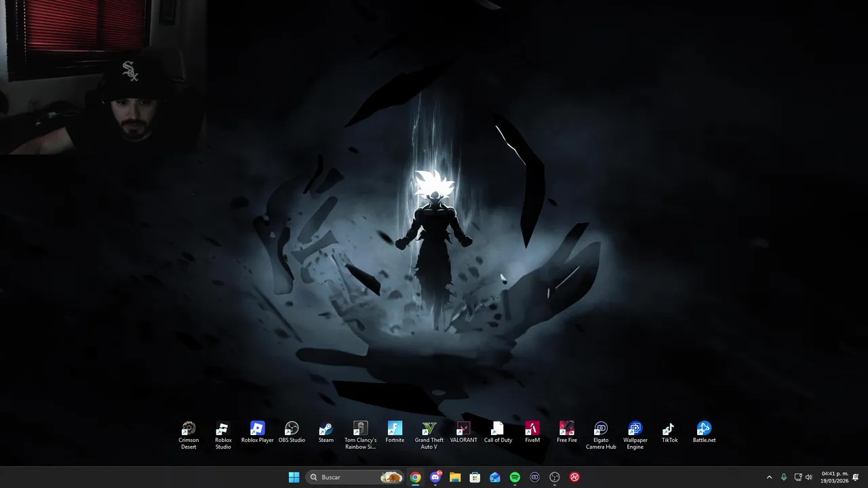Image resolution: width=868 pixels, height=488 pixels.
Task: Launch the Roblox Studio shortcut
Action: click(x=223, y=434)
